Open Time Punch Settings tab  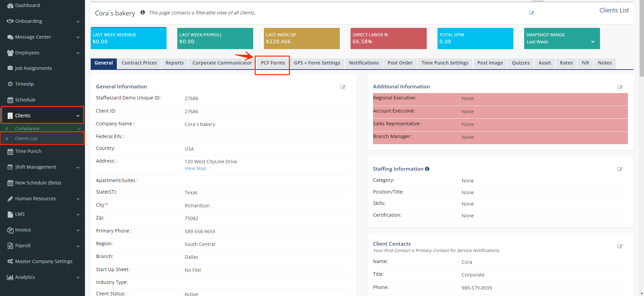[445, 63]
